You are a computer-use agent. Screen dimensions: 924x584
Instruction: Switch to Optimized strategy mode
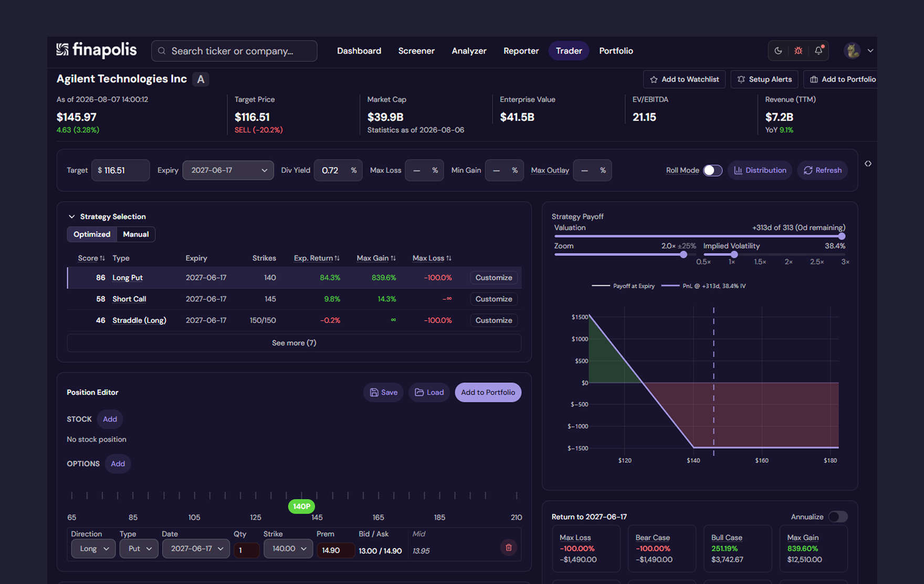pyautogui.click(x=92, y=235)
